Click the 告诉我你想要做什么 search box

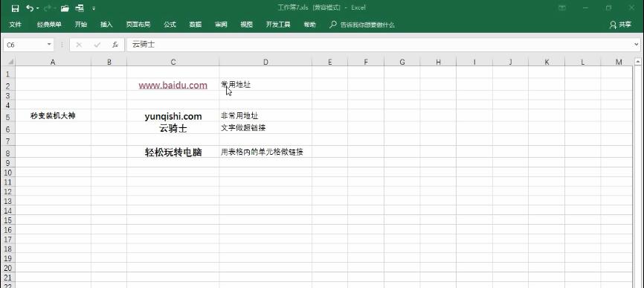click(x=362, y=25)
